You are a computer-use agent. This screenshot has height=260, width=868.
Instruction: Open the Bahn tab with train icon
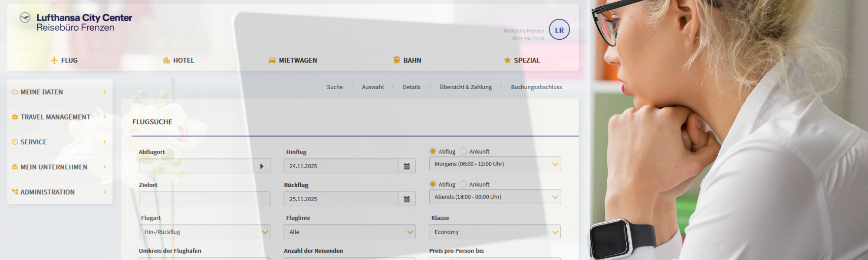(407, 60)
